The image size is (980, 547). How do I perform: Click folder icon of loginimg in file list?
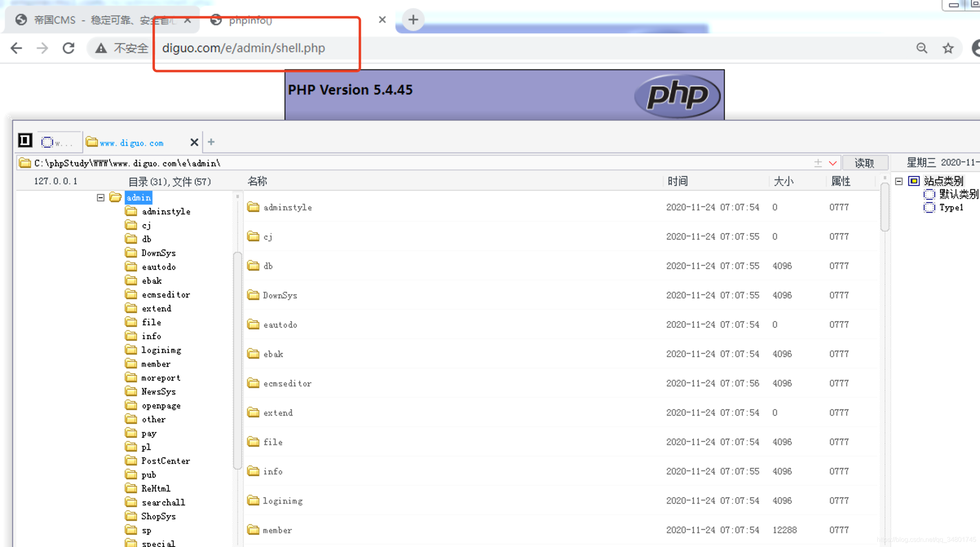(253, 501)
